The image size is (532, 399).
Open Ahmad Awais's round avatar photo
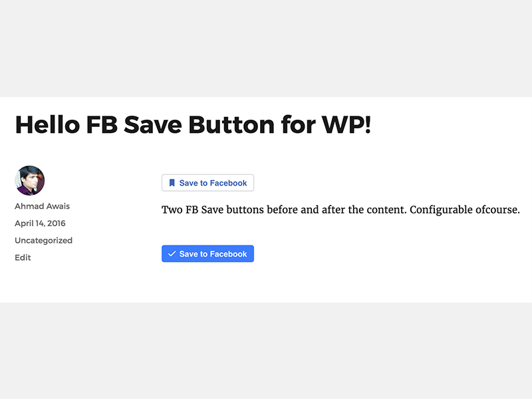click(x=29, y=180)
